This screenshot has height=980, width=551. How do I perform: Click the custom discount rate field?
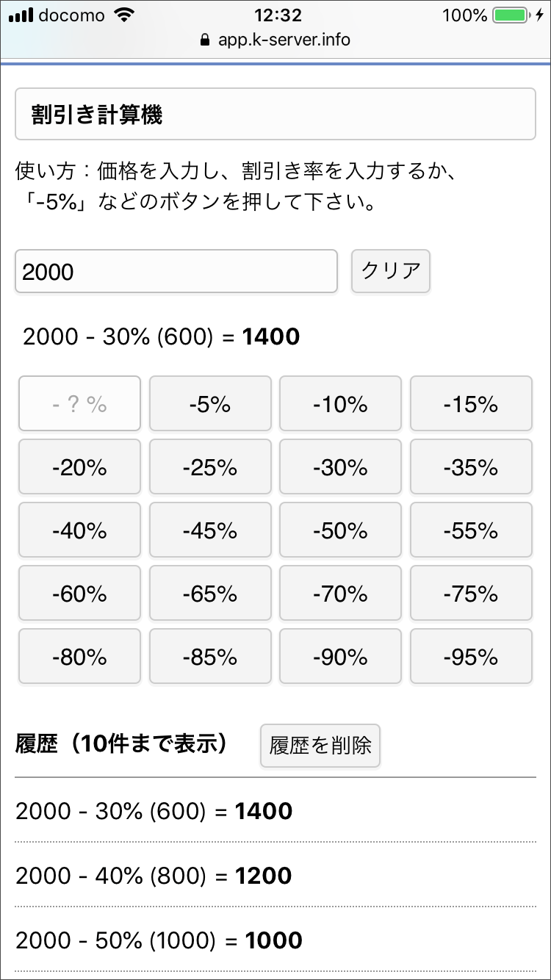click(x=79, y=403)
